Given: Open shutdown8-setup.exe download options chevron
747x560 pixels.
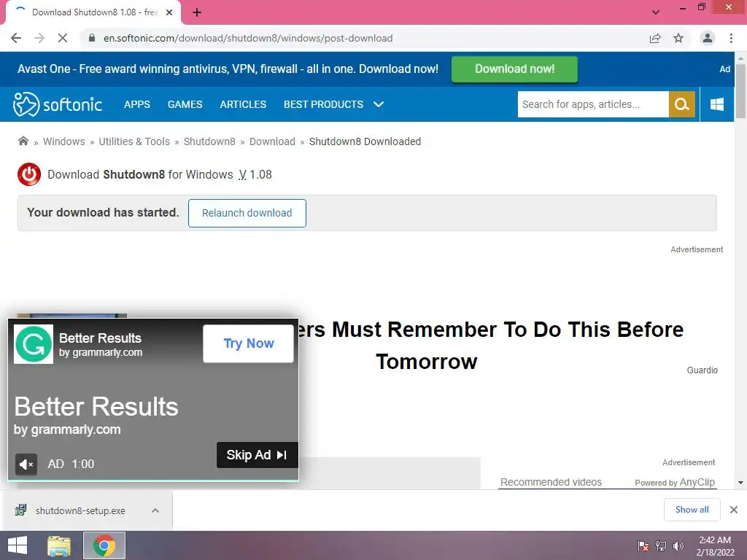Looking at the screenshot, I should [155, 510].
